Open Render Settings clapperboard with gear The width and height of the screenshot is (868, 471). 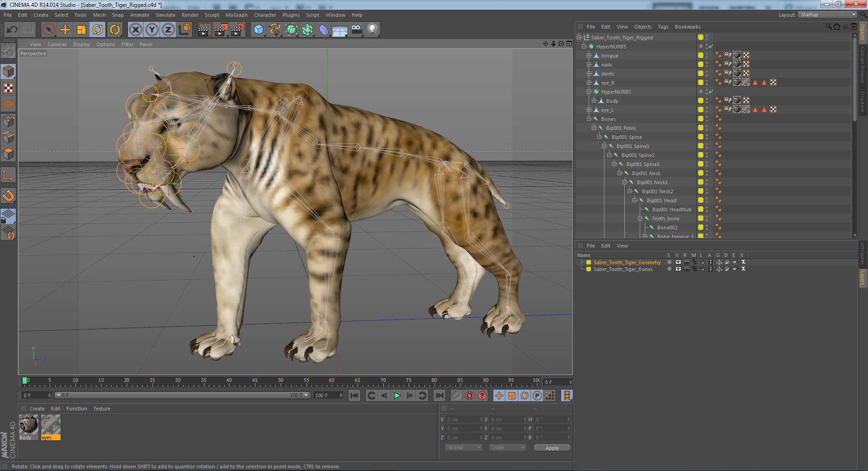pos(237,30)
